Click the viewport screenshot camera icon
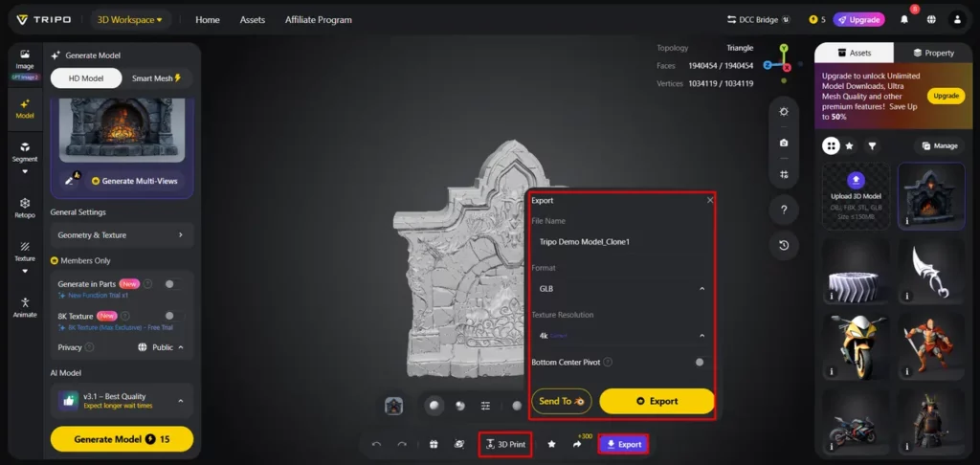This screenshot has height=465, width=980. 784,144
